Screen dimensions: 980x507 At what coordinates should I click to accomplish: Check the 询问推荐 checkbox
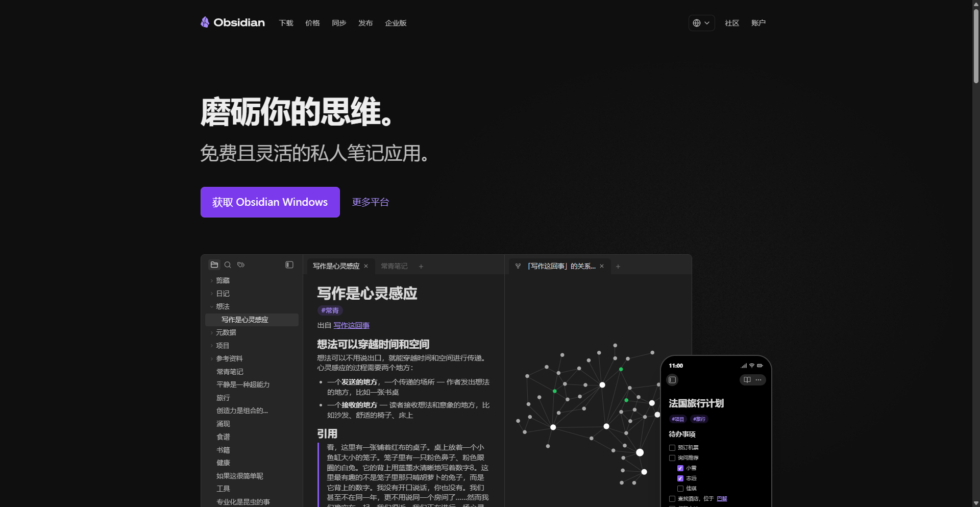click(672, 458)
